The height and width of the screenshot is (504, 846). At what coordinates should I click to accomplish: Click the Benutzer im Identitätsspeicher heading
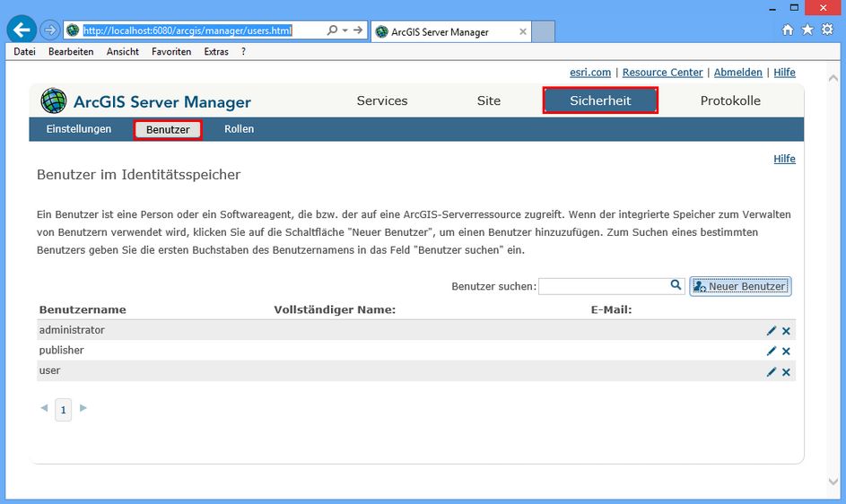point(139,175)
